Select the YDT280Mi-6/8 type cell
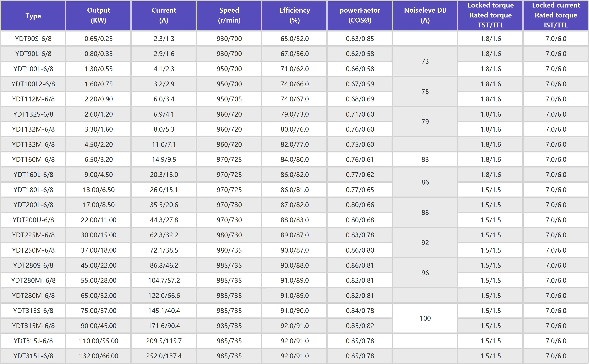Image resolution: width=589 pixels, height=364 pixels. pos(33,280)
